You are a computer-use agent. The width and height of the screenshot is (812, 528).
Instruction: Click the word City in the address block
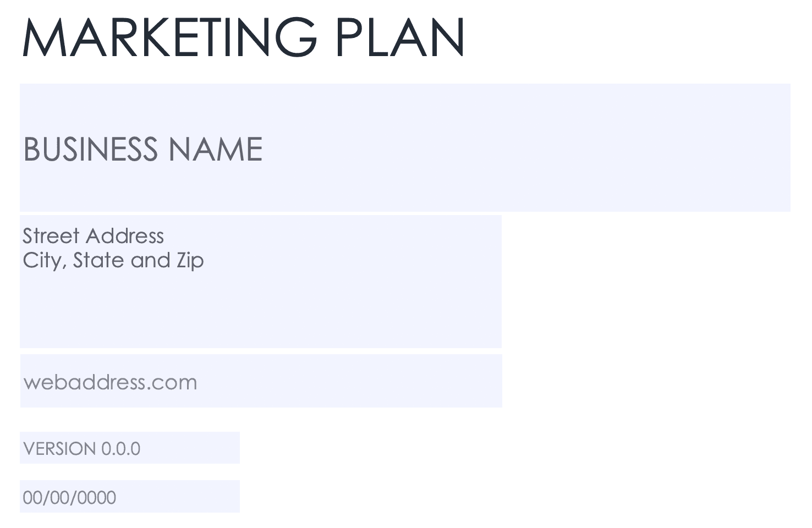tap(43, 260)
